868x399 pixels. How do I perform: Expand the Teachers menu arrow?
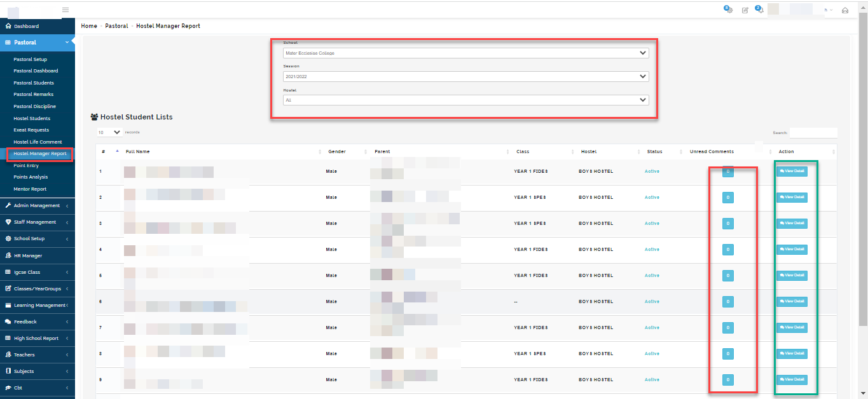67,355
